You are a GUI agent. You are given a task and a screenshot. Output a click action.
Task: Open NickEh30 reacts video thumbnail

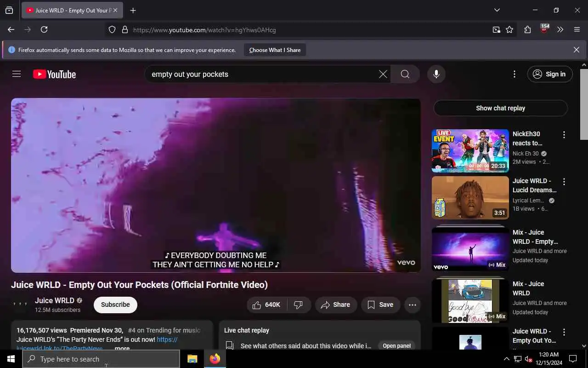(x=470, y=151)
